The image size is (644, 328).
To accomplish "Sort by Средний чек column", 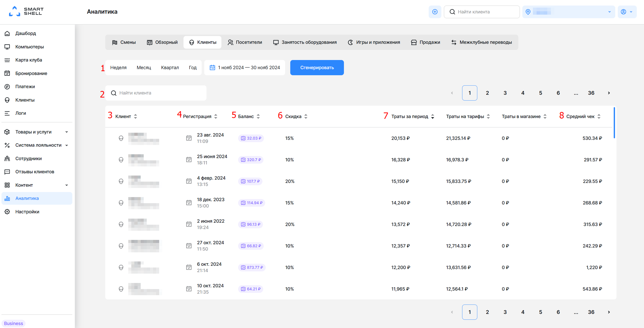I will [584, 116].
